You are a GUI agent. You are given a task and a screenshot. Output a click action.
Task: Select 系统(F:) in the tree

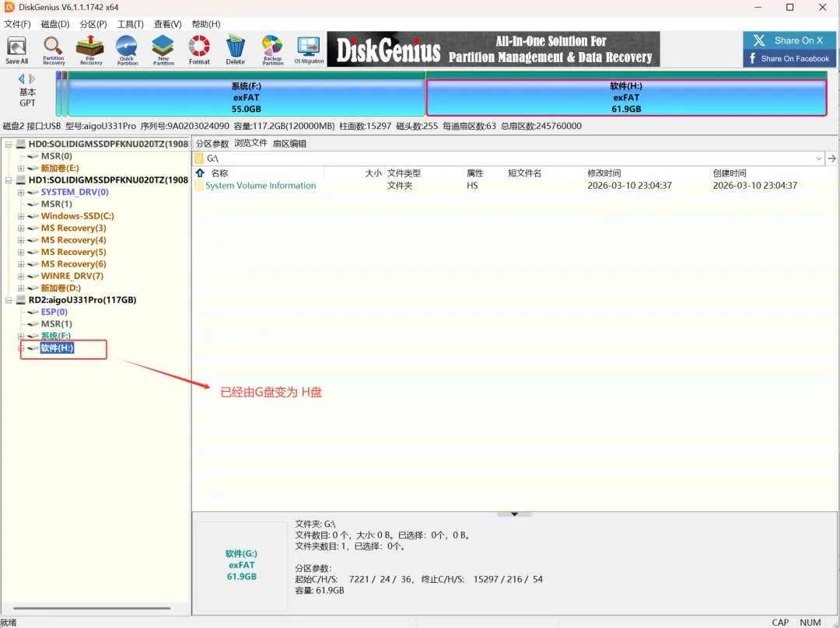click(x=56, y=337)
